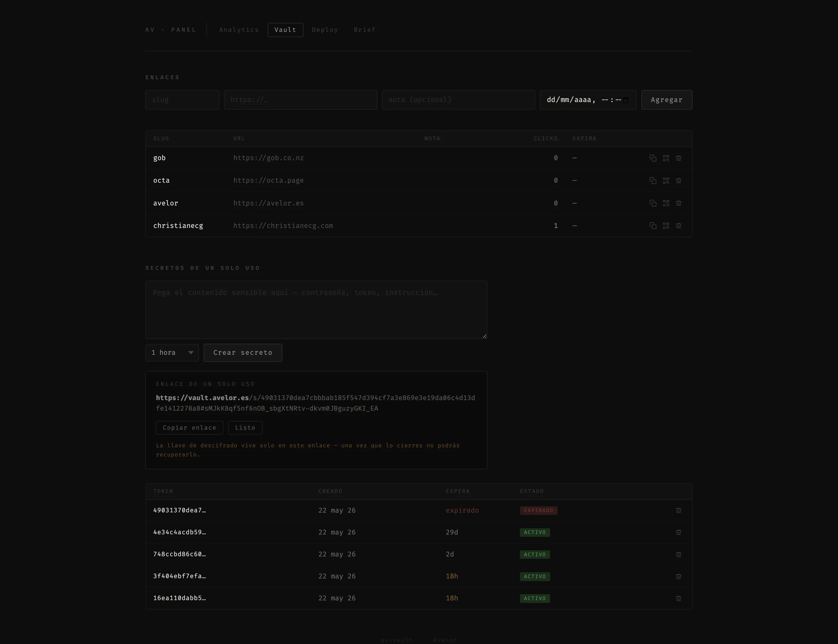This screenshot has height=644, width=838.
Task: Click the AV · PANEL logo text
Action: coord(170,30)
